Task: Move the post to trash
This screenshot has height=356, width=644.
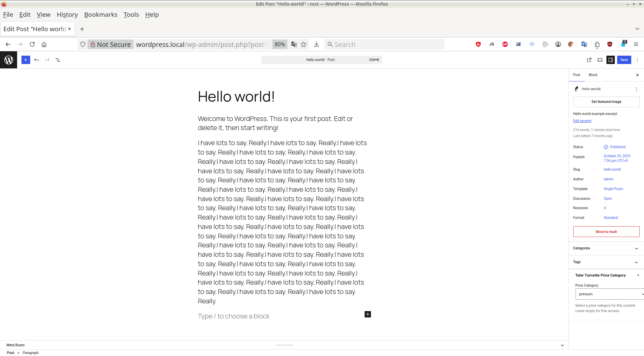Action: [x=606, y=232]
